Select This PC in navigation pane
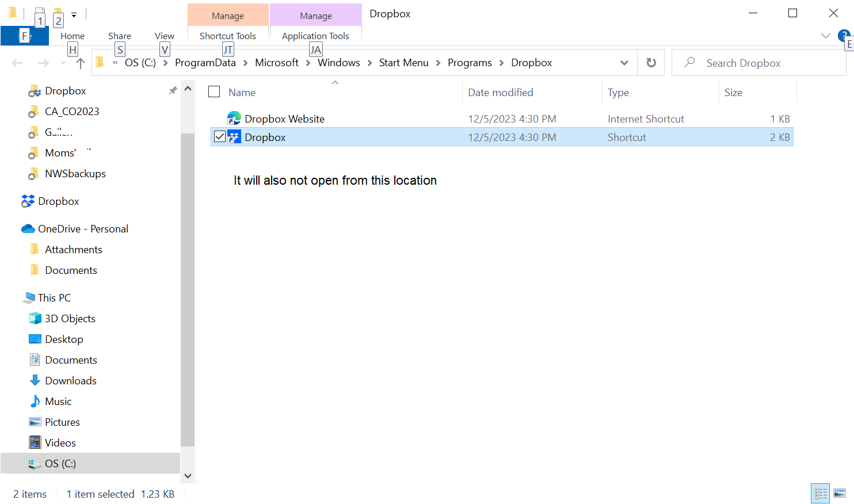 [x=54, y=298]
